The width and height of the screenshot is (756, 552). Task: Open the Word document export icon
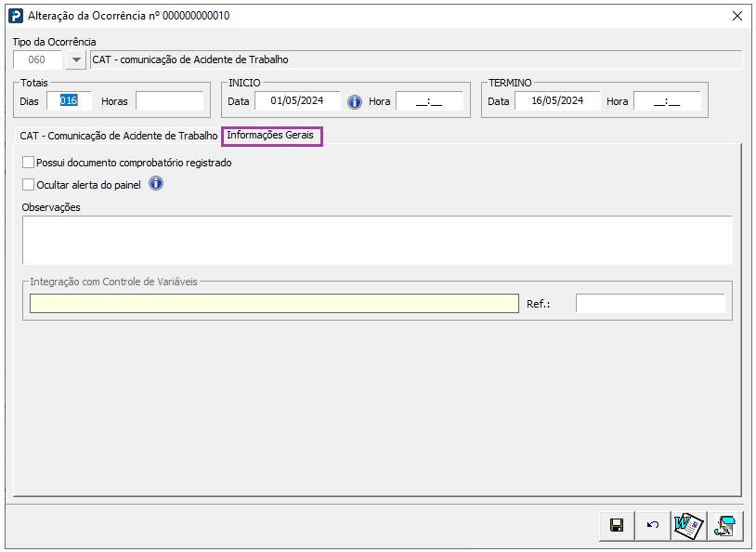(x=689, y=525)
